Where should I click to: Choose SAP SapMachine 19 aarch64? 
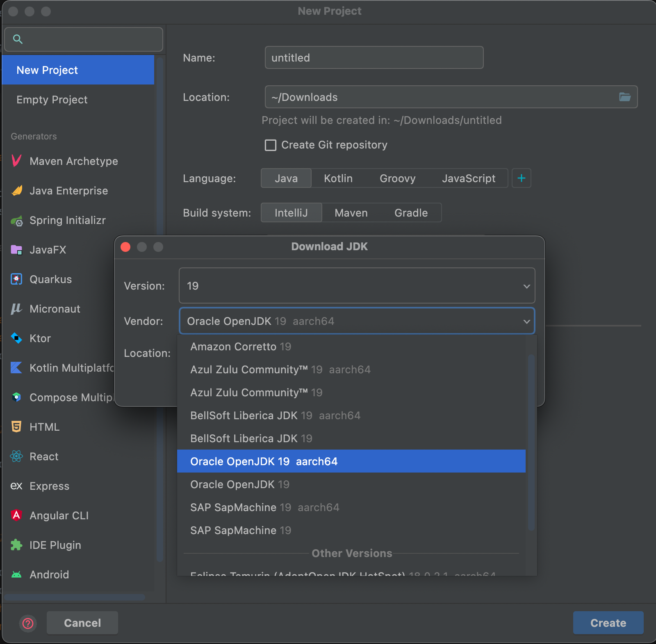point(351,507)
